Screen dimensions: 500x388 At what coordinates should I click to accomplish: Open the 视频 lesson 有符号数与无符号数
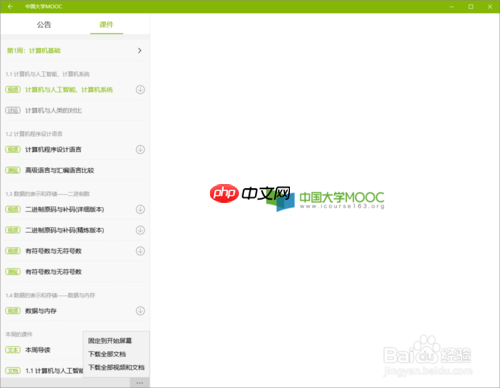[53, 251]
